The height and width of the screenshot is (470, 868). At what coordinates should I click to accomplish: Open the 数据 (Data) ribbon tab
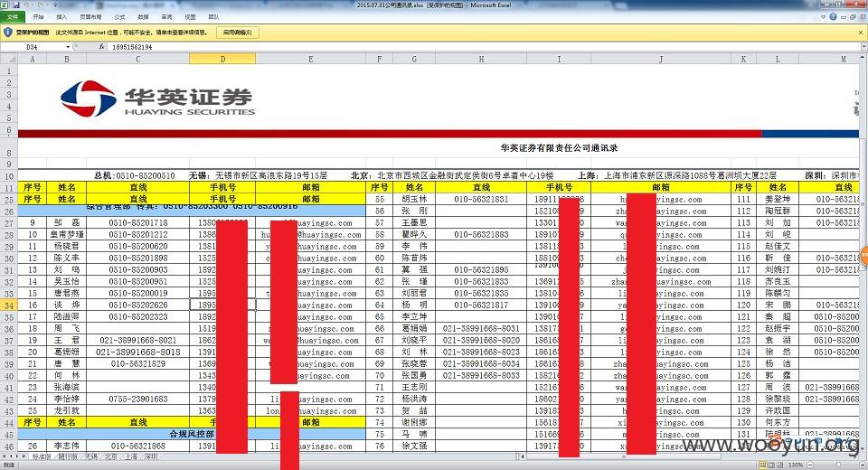coord(143,16)
